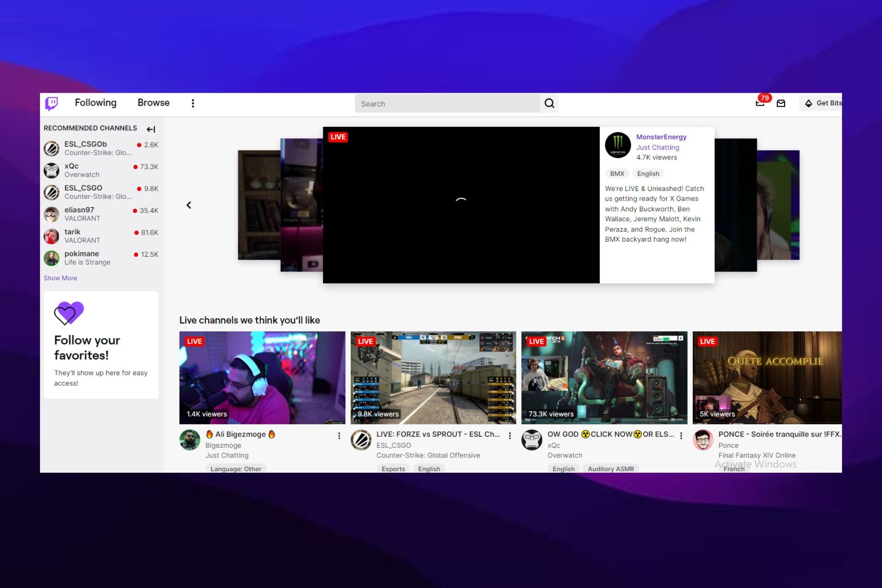Screen dimensions: 882x588
Task: Click Show More under recommended channels
Action: pos(60,278)
